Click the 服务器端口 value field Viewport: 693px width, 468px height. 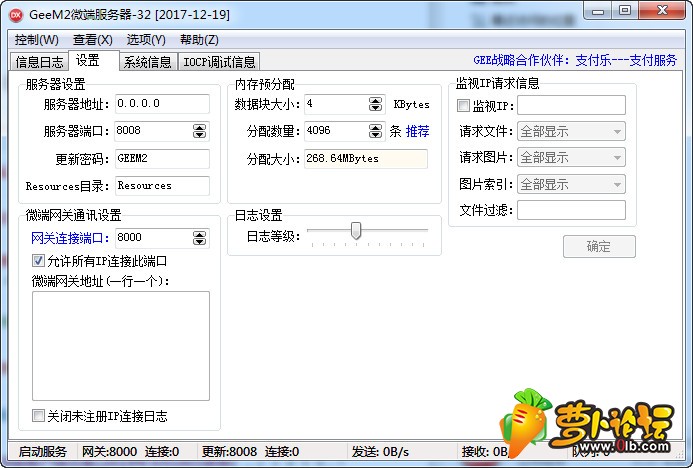tap(154, 131)
